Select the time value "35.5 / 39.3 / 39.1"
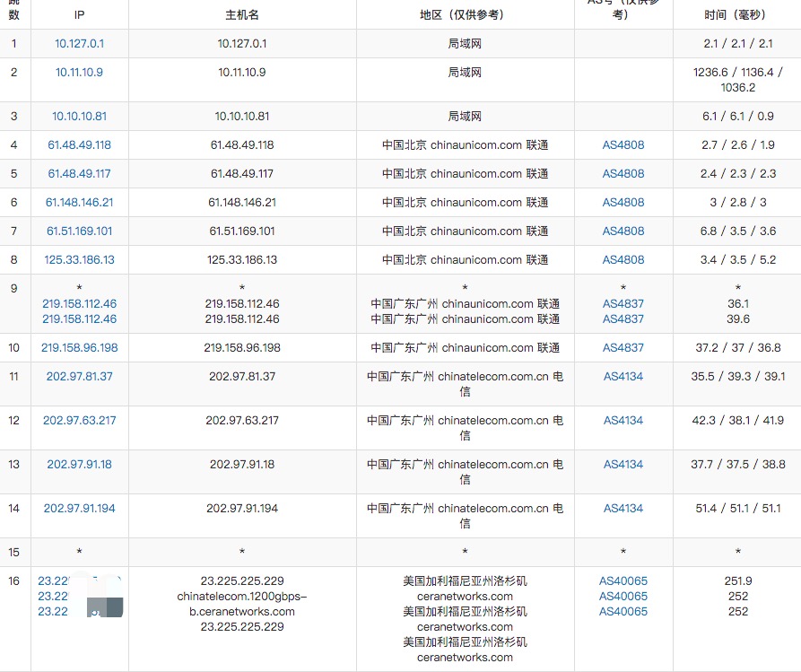 click(x=737, y=376)
